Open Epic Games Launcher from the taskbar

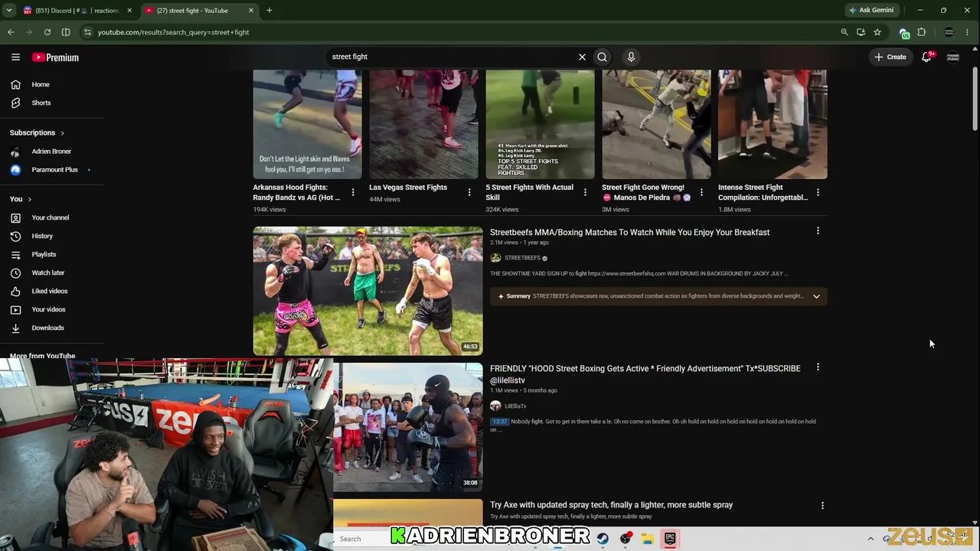tap(670, 539)
